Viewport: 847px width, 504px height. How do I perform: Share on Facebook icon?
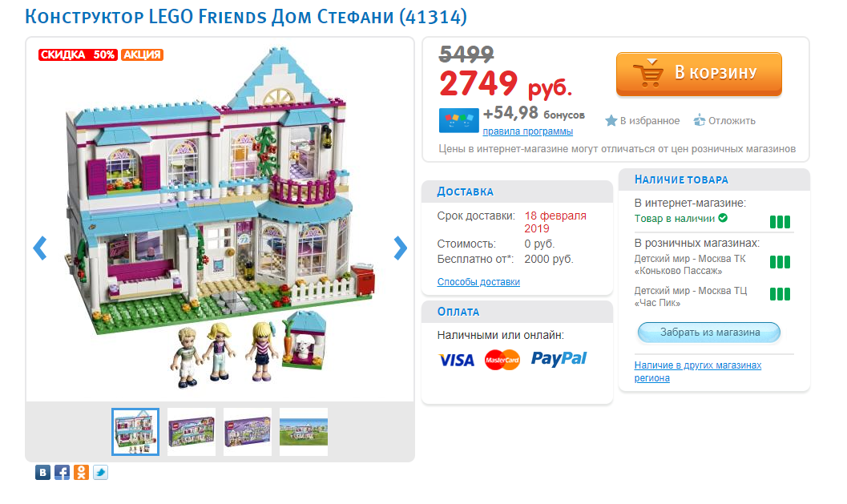click(63, 473)
